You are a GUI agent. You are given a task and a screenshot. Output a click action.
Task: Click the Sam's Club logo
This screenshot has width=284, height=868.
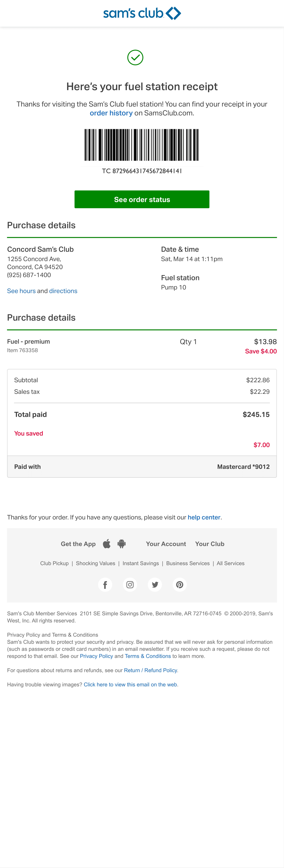click(142, 13)
